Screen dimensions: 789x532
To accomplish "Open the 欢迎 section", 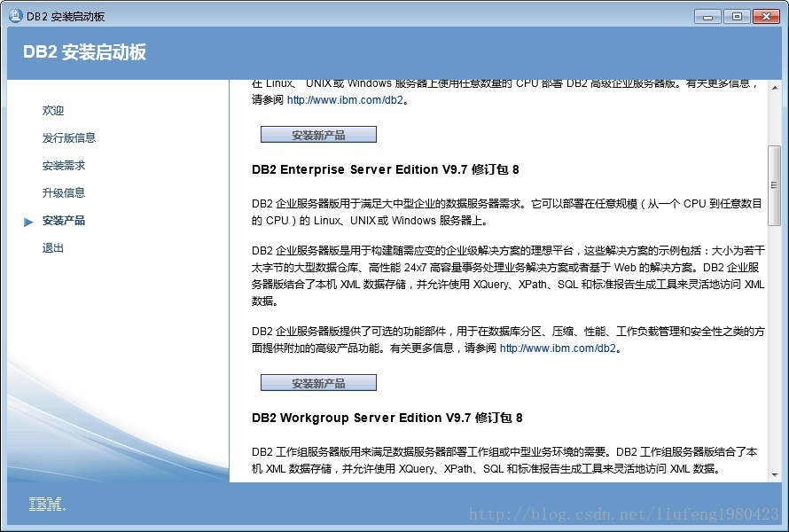I will tap(53, 110).
